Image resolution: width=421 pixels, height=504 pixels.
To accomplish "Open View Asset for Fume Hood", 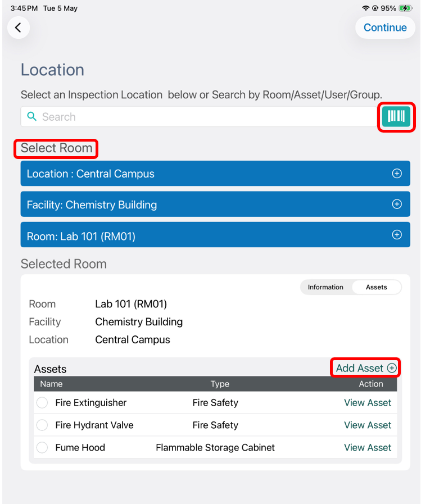I will (368, 447).
